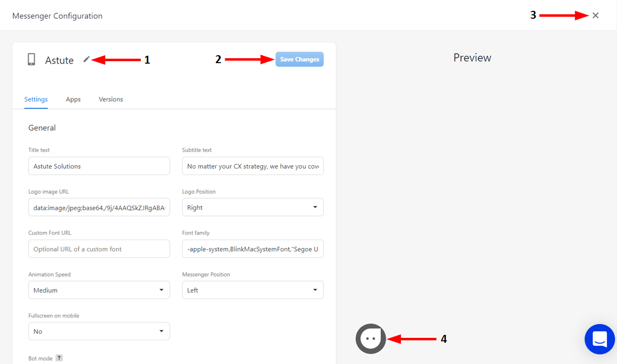Click the pencil icon beside Astute
The image size is (617, 364).
pos(86,59)
